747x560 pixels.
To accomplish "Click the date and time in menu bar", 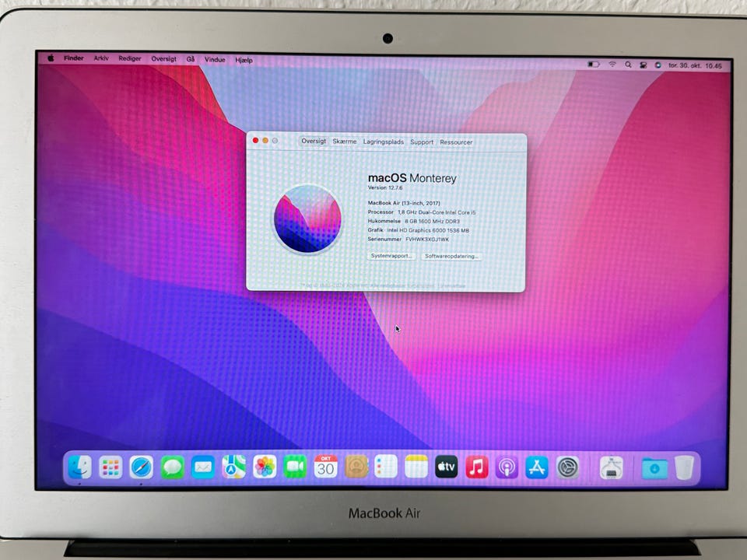I will click(695, 65).
